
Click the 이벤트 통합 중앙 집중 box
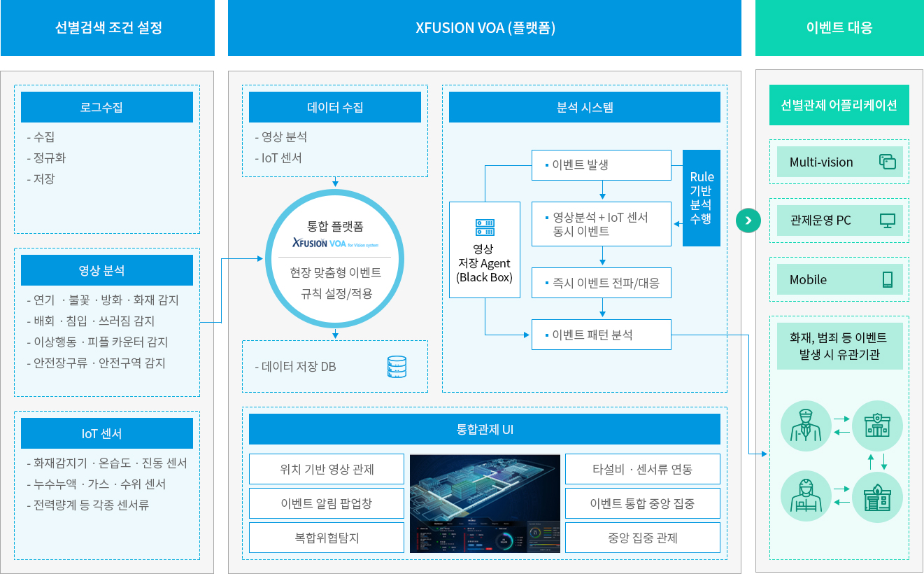click(x=643, y=503)
